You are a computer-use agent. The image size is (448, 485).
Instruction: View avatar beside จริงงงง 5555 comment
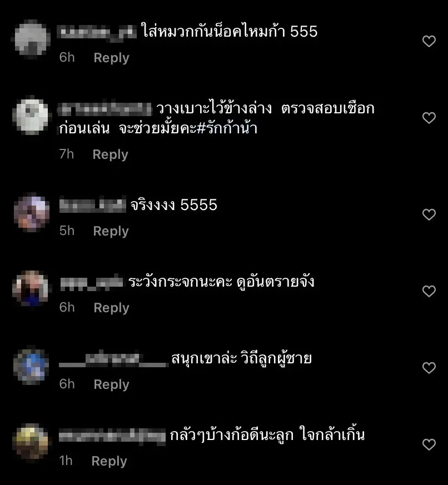31,213
